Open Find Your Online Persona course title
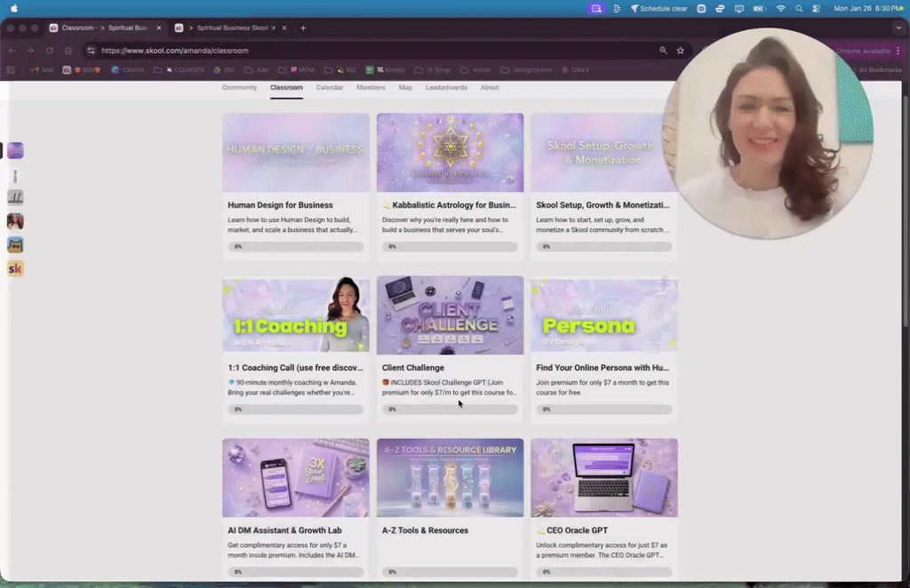The image size is (910, 588). (x=603, y=368)
